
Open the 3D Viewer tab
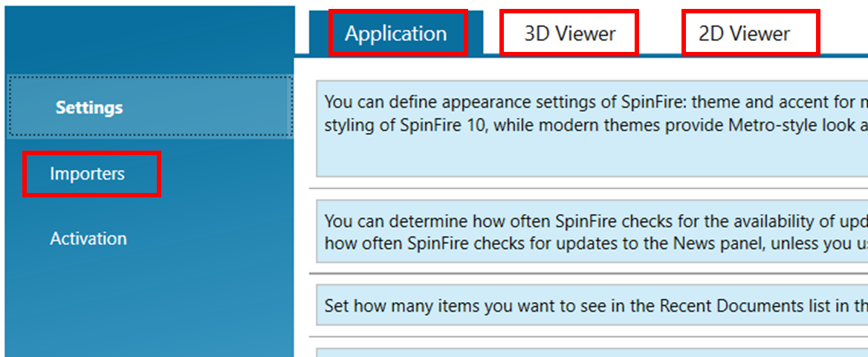tap(569, 33)
